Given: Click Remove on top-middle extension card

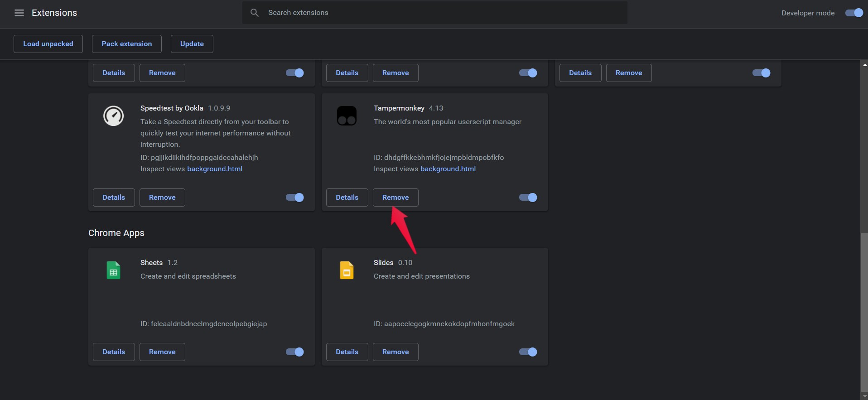Looking at the screenshot, I should click(x=395, y=73).
